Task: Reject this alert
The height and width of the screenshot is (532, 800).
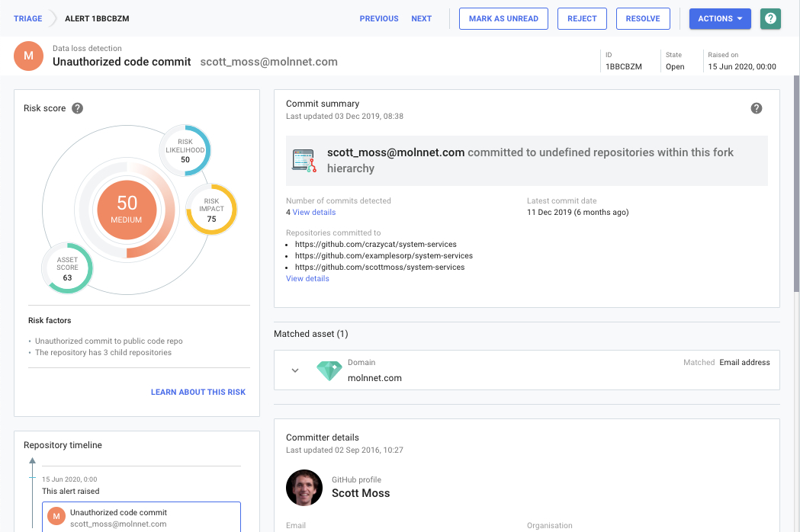Action: [x=582, y=19]
